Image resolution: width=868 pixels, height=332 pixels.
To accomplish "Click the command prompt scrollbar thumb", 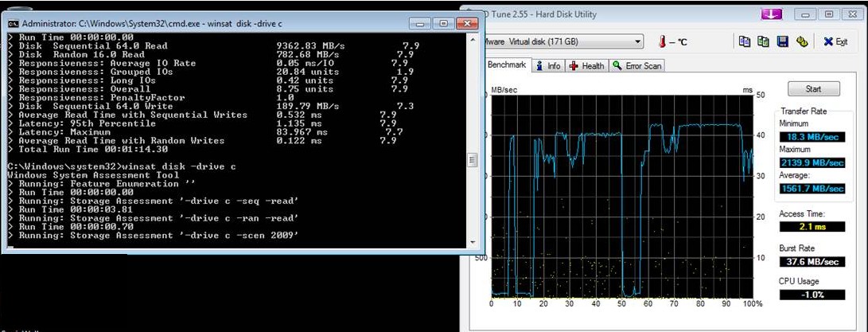I will click(473, 160).
